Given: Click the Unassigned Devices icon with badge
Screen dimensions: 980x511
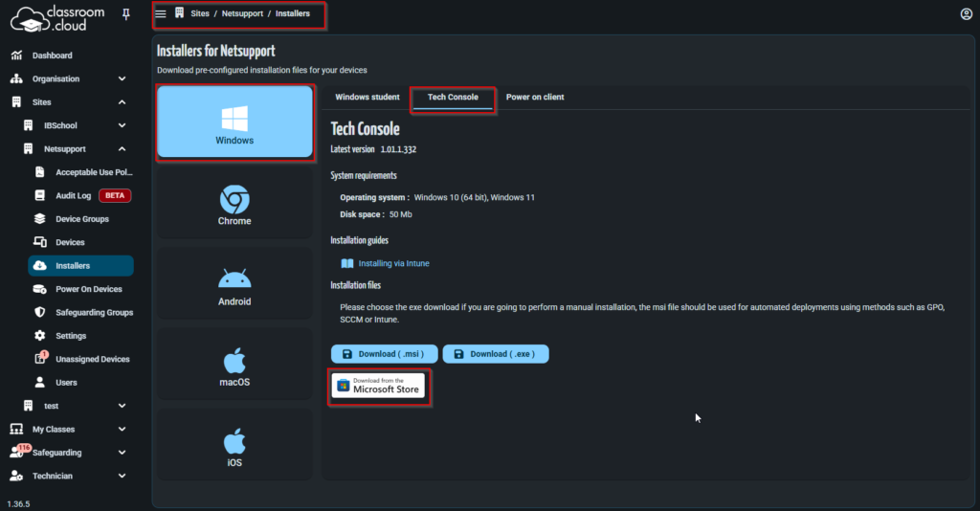Looking at the screenshot, I should click(40, 358).
